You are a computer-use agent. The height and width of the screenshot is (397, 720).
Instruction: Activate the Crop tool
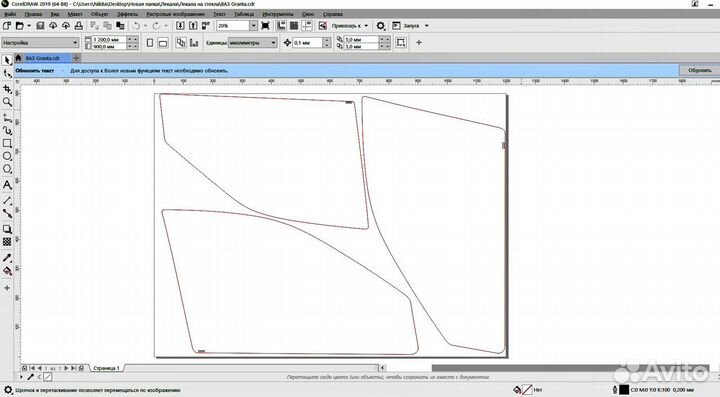pyautogui.click(x=7, y=89)
